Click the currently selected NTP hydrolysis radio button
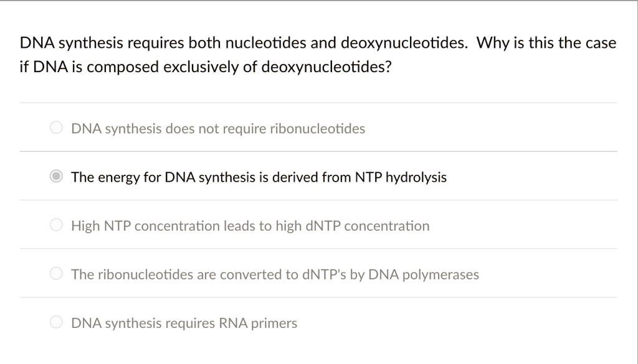Image resolution: width=638 pixels, height=364 pixels. click(56, 176)
